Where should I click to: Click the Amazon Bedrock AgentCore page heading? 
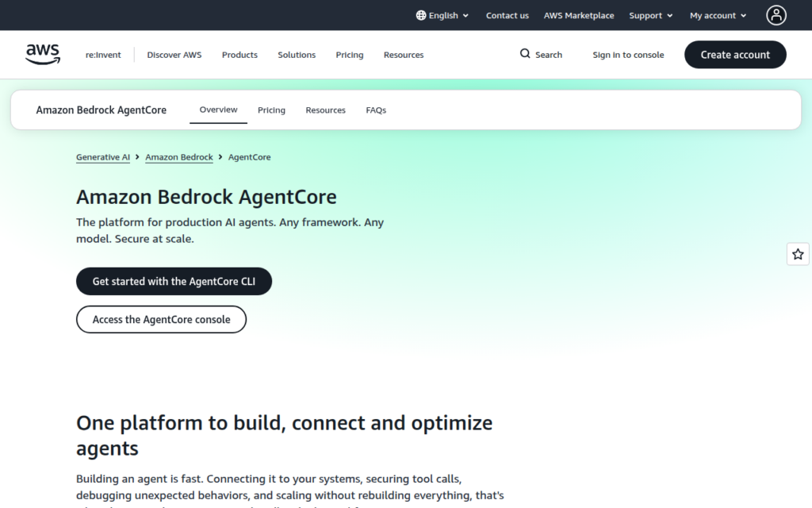coord(206,198)
